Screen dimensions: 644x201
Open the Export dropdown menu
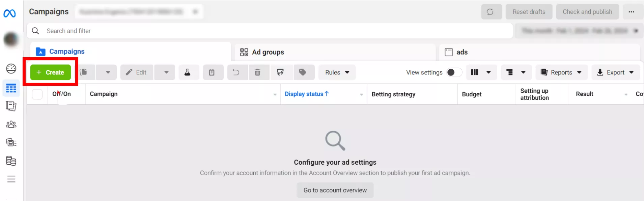[x=616, y=72]
